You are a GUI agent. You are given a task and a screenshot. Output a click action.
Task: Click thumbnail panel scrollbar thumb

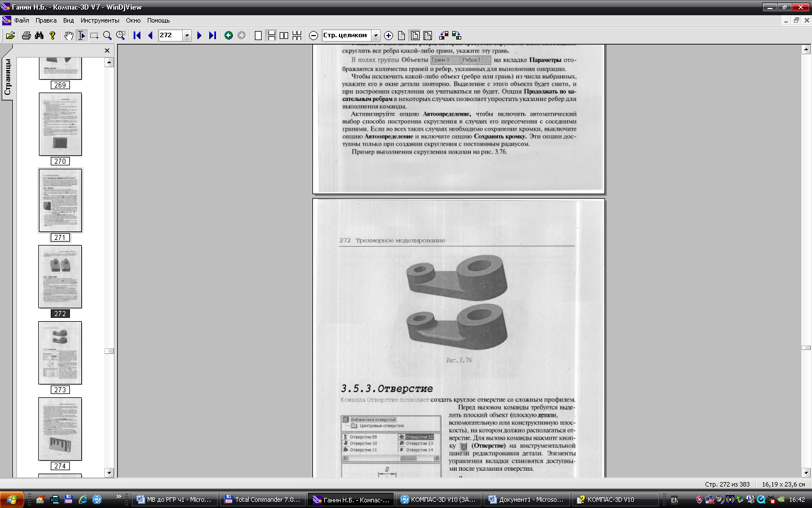point(109,351)
